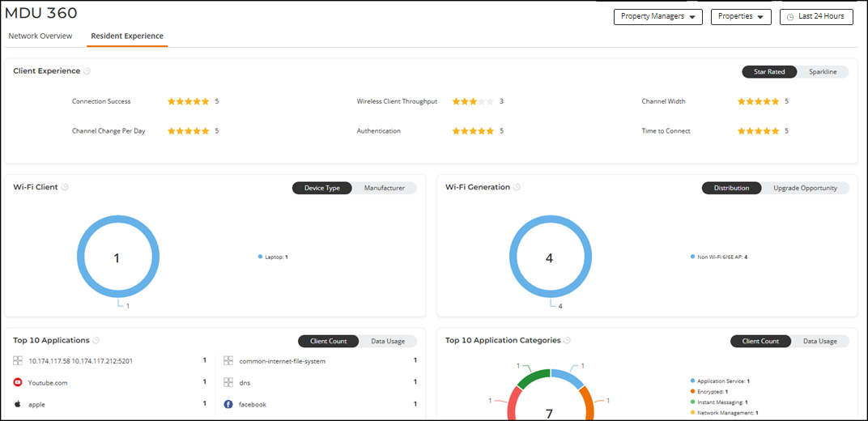The image size is (868, 421).
Task: Toggle Wi-Fi Client to Manufacturer view
Action: coord(384,188)
